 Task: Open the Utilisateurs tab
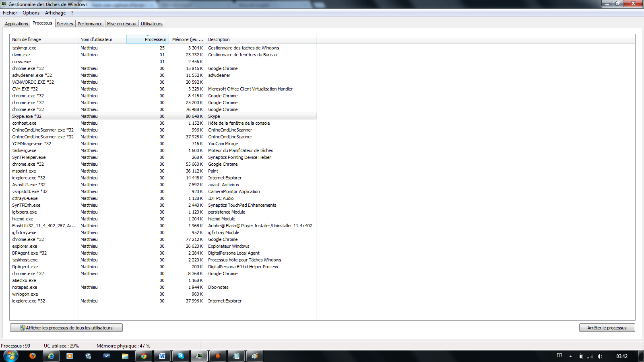[152, 24]
